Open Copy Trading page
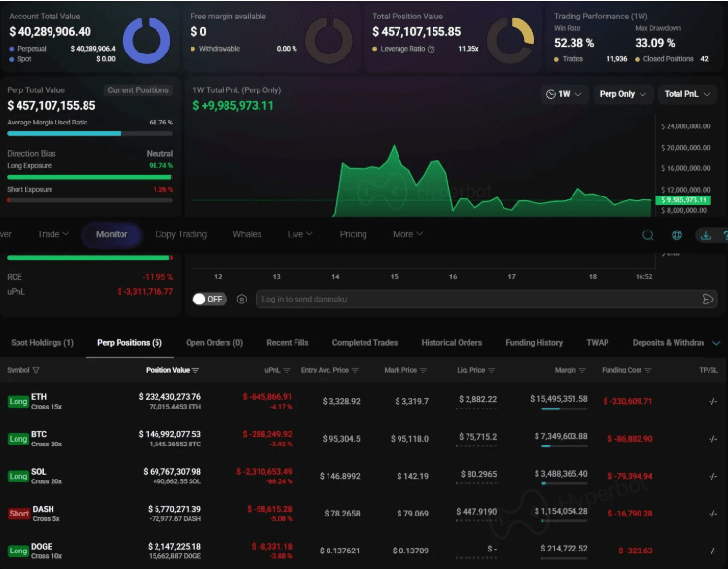The height and width of the screenshot is (569, 728). (181, 234)
